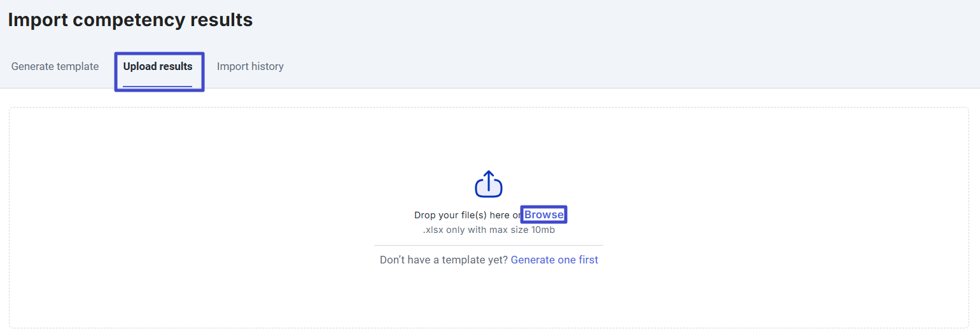Screen dimensions: 980x336
Task: Click the upload arrow icon in drop zone
Action: click(489, 184)
